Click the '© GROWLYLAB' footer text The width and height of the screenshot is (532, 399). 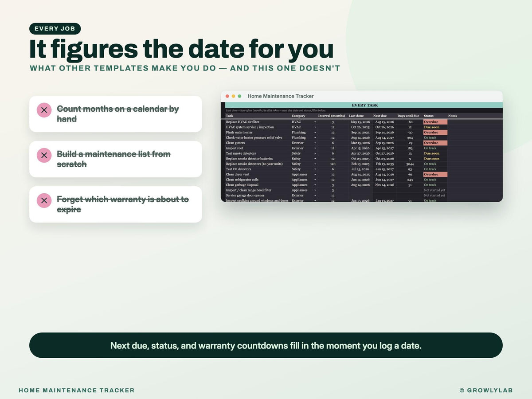point(486,391)
